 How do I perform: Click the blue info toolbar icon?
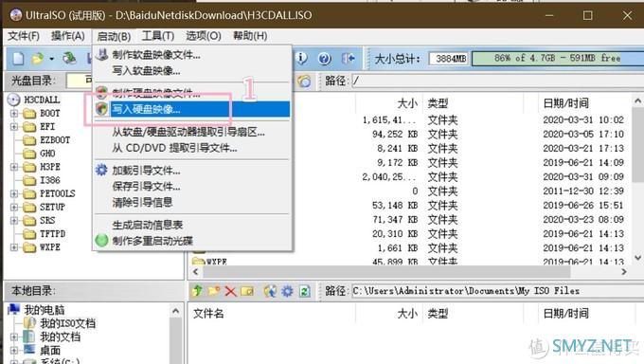point(301,59)
